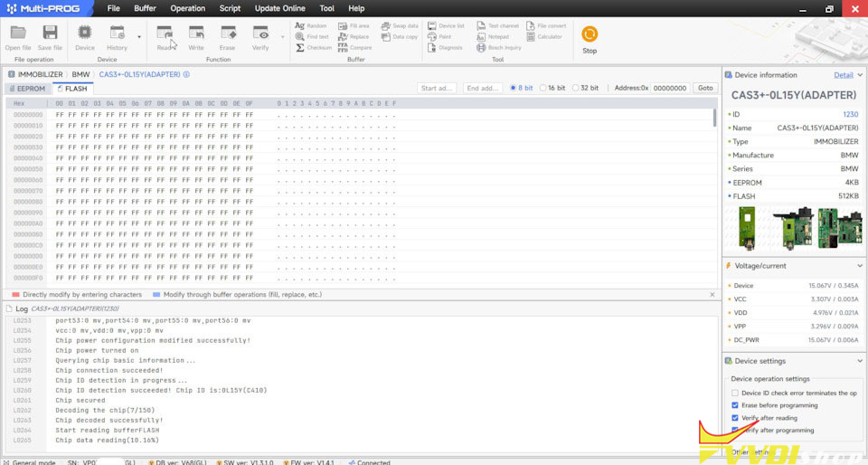Open the Help menu
Image resolution: width=868 pixels, height=465 pixels.
(356, 8)
